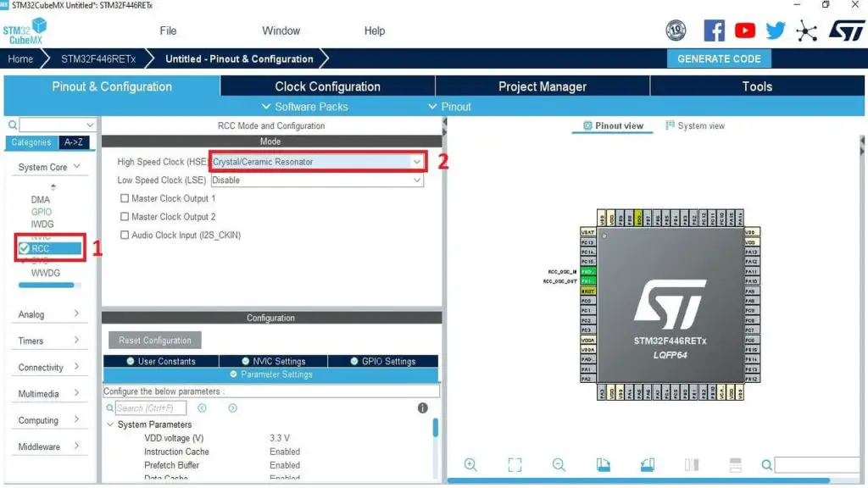Screen dimensions: 868x488
Task: Toggle vertical split view icon
Action: (692, 465)
